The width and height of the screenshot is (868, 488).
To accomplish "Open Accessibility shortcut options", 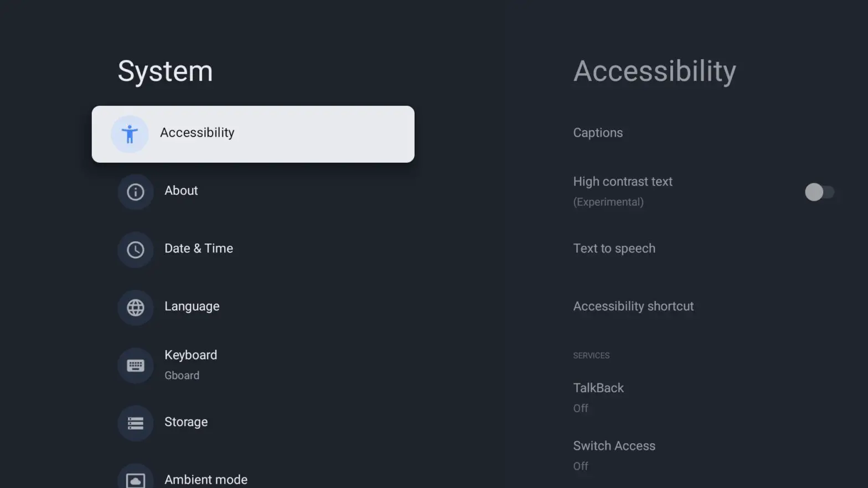I will 633,306.
